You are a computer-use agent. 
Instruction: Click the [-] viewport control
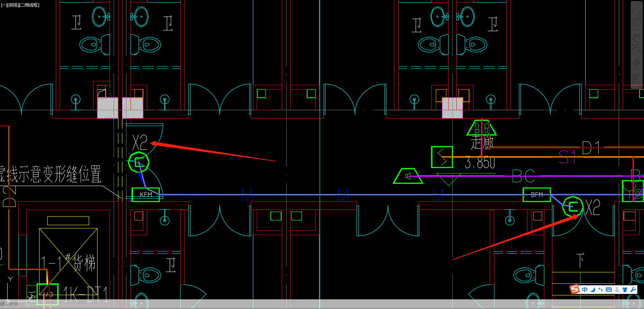[4, 5]
